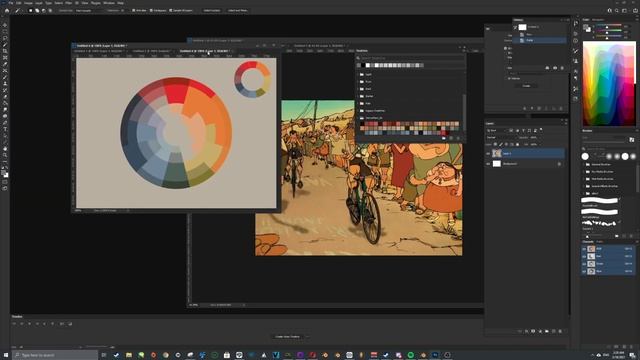
Task: Click the foreground color swatch in Color panel
Action: 586,27
